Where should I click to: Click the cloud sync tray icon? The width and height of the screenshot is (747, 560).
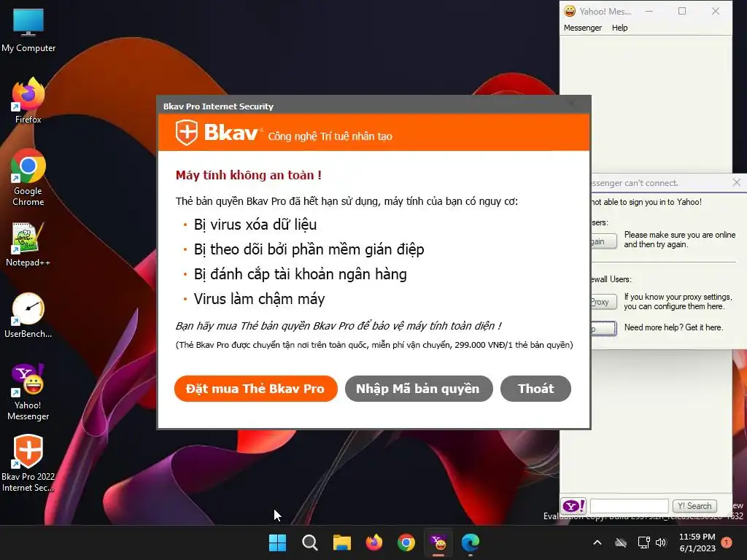click(620, 542)
